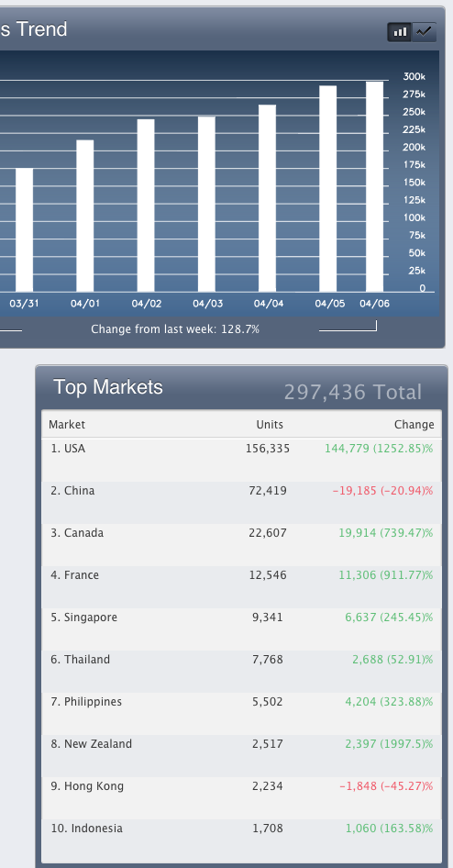453x868 pixels.
Task: Open the Canada market row
Action: point(242,545)
